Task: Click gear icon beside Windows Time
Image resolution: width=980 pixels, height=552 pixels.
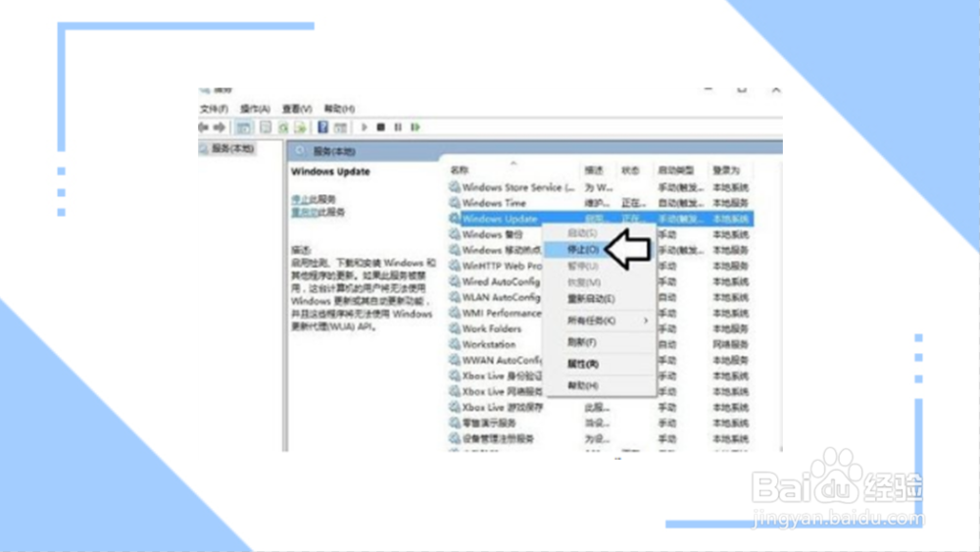Action: 455,203
